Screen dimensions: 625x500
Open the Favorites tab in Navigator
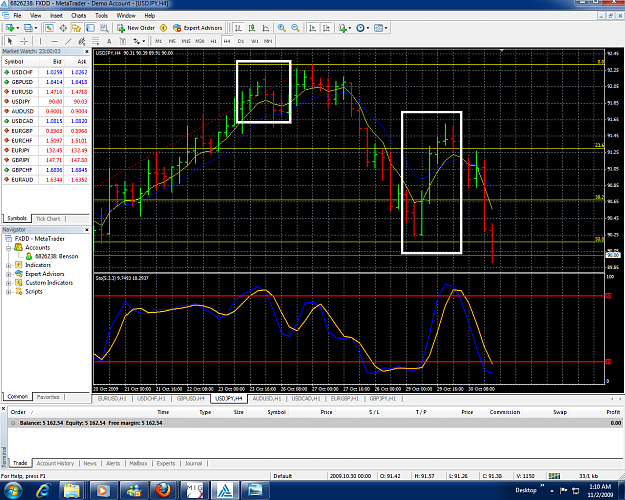point(48,397)
